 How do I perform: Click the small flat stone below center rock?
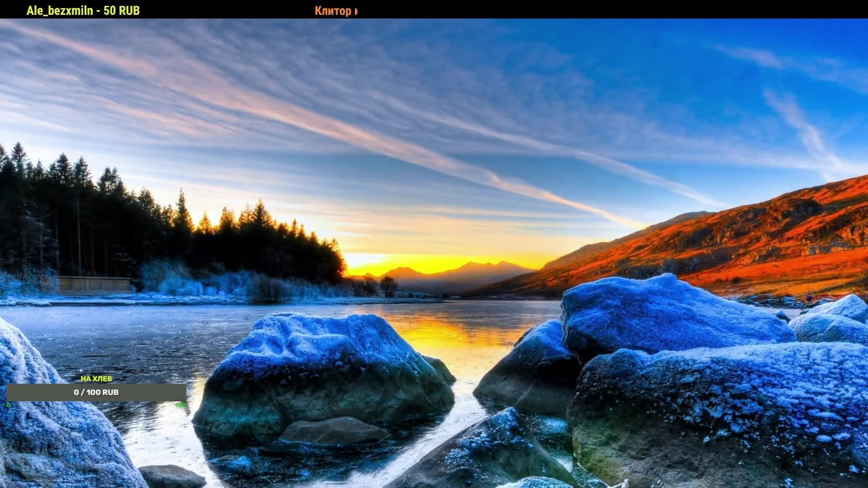click(332, 431)
